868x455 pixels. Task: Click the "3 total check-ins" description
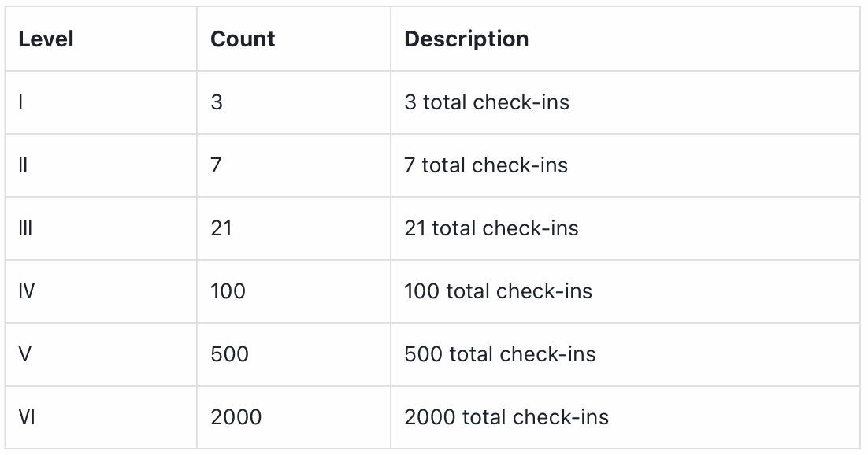point(486,102)
